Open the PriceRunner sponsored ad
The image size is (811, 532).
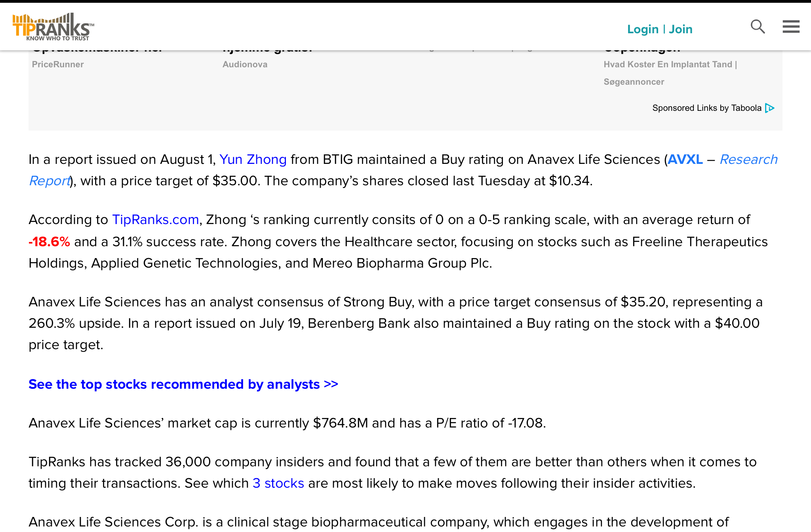coord(58,64)
